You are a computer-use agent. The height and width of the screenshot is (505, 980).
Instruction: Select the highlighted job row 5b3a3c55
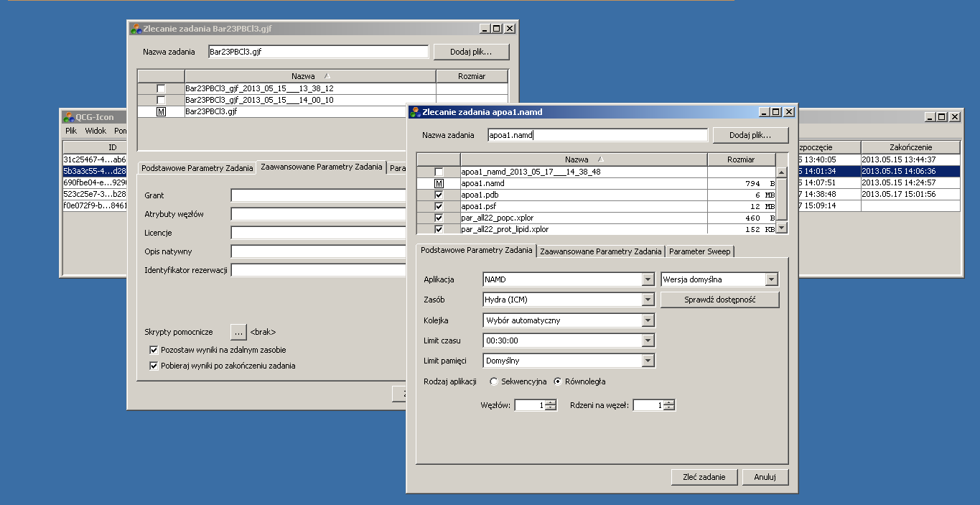pos(94,171)
